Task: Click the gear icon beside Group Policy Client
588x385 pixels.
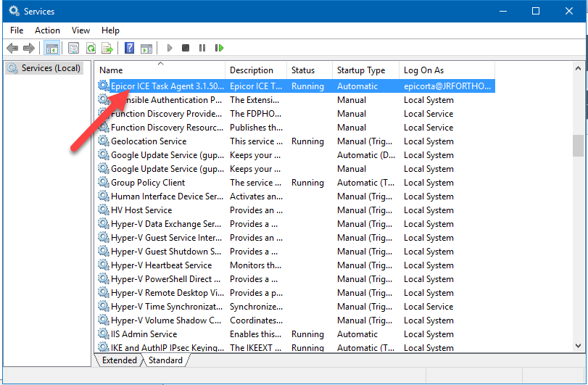Action: coord(104,182)
